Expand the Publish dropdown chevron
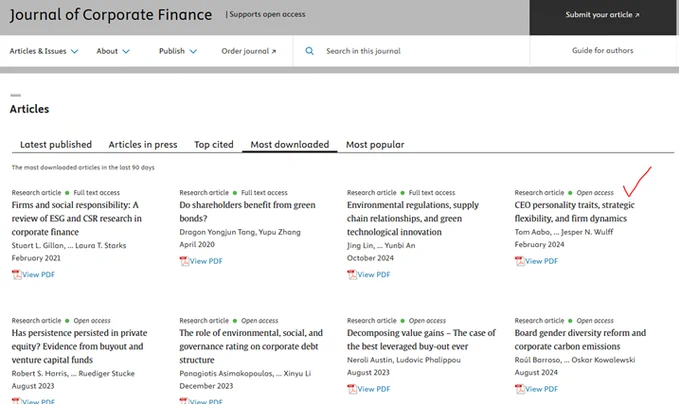Viewport: 680px width, 405px height. pyautogui.click(x=193, y=51)
